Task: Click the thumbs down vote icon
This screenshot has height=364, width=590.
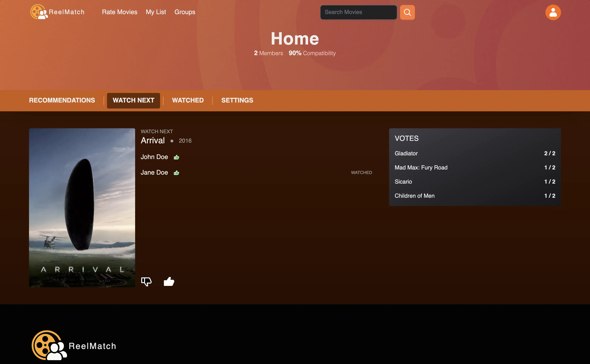Action: 146,281
